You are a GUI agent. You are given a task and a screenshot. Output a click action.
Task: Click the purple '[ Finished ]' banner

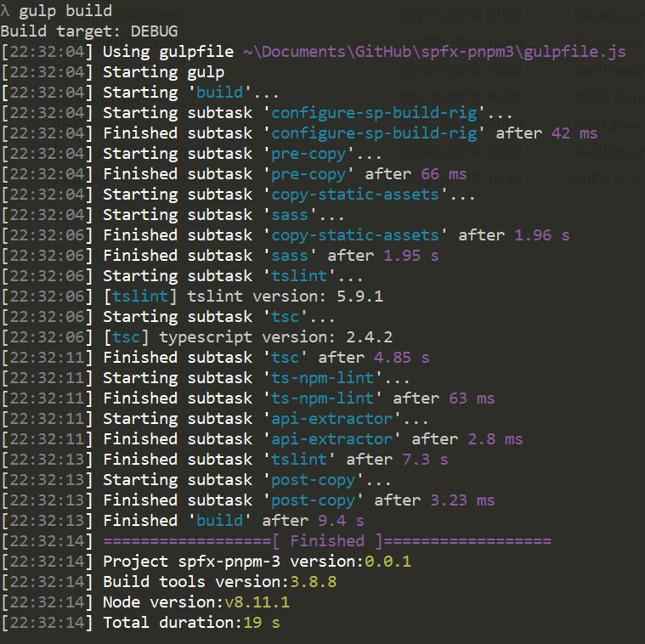pyautogui.click(x=327, y=541)
